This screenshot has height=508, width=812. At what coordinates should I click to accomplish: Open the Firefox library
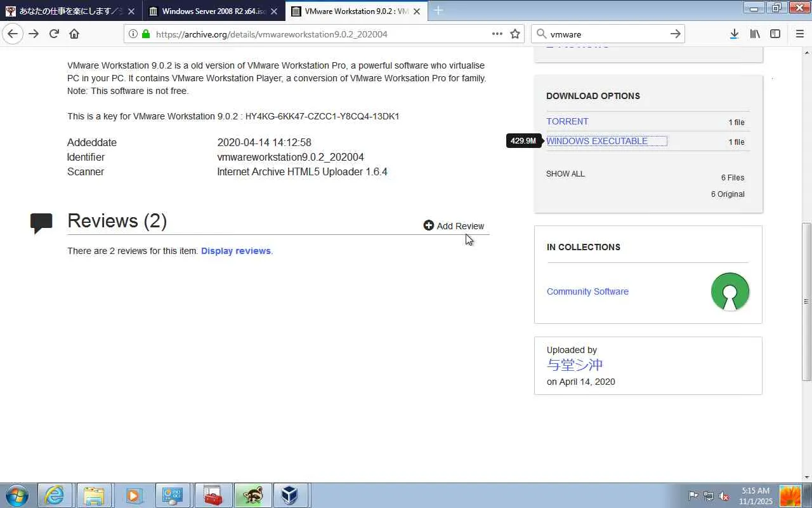tap(755, 34)
